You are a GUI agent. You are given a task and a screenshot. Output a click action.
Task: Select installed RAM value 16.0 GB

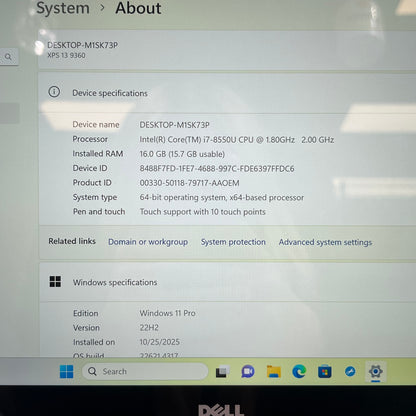pyautogui.click(x=182, y=154)
